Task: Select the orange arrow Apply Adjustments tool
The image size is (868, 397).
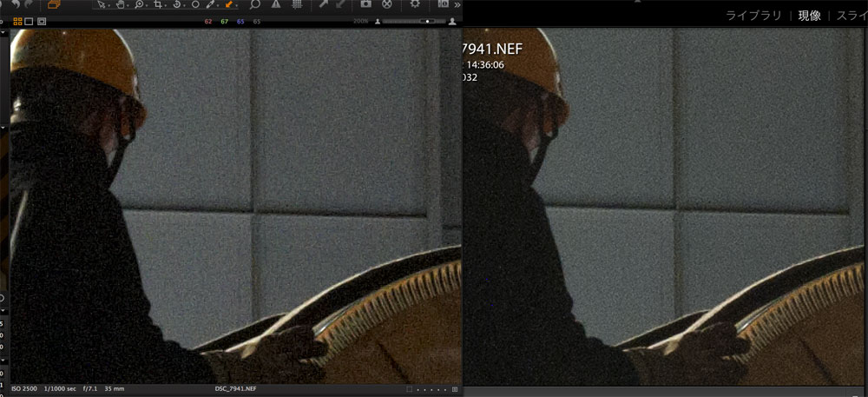Action: pos(230,4)
